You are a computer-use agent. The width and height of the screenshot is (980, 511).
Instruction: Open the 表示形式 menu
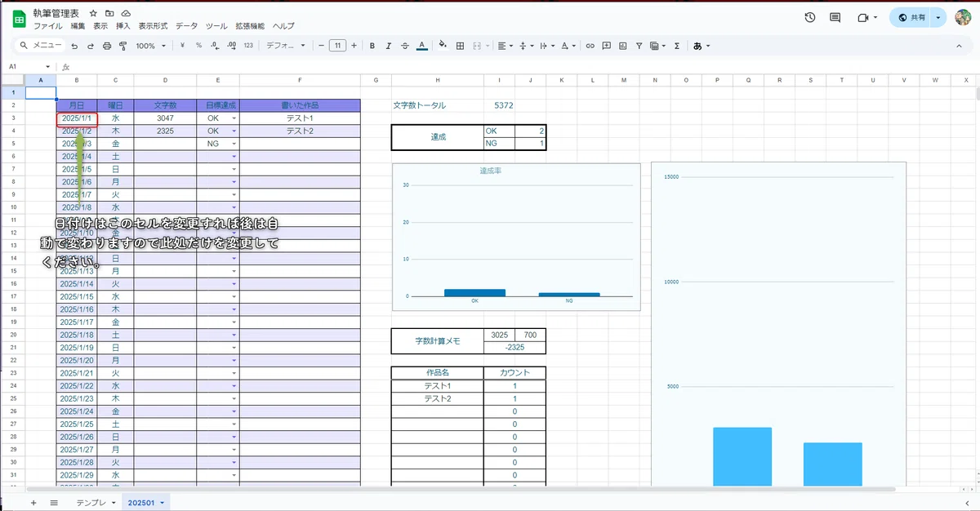(153, 26)
